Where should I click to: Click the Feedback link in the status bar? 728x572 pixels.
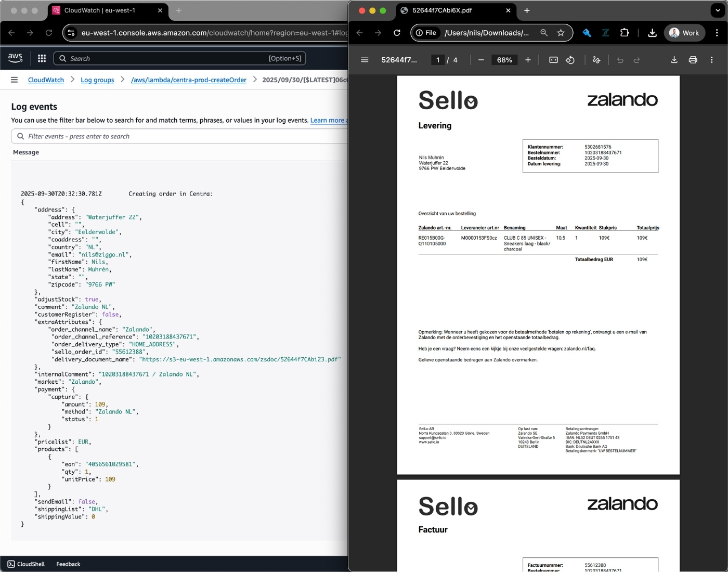click(68, 564)
